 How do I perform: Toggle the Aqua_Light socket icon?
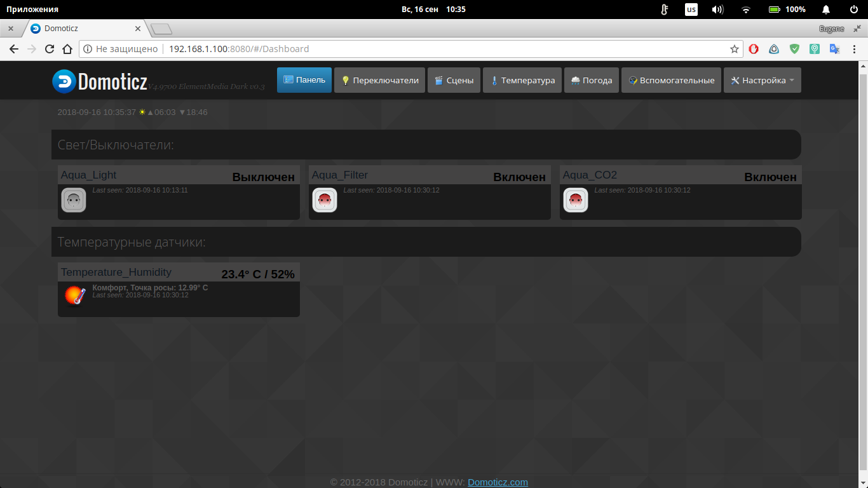point(73,200)
